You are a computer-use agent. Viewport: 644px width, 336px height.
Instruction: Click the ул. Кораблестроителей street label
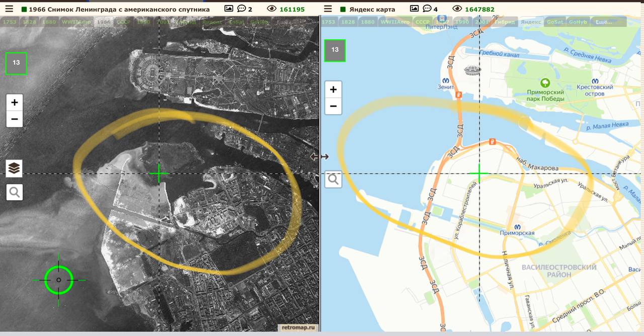[x=465, y=211]
